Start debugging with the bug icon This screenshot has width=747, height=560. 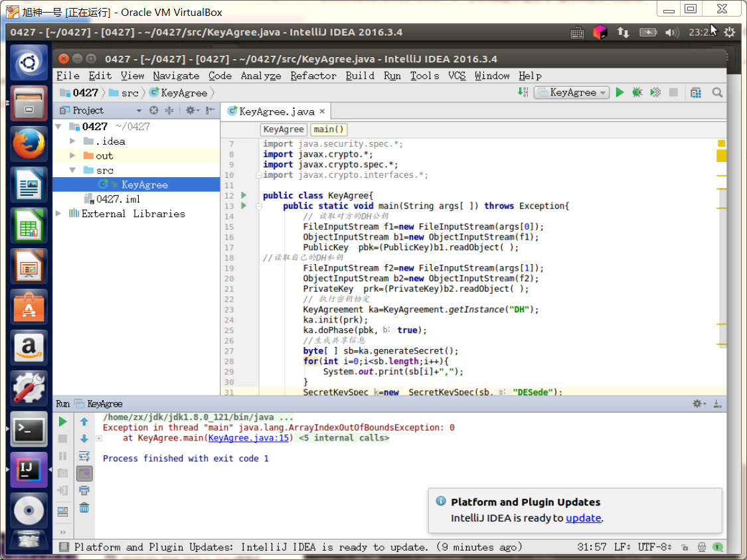(x=637, y=92)
